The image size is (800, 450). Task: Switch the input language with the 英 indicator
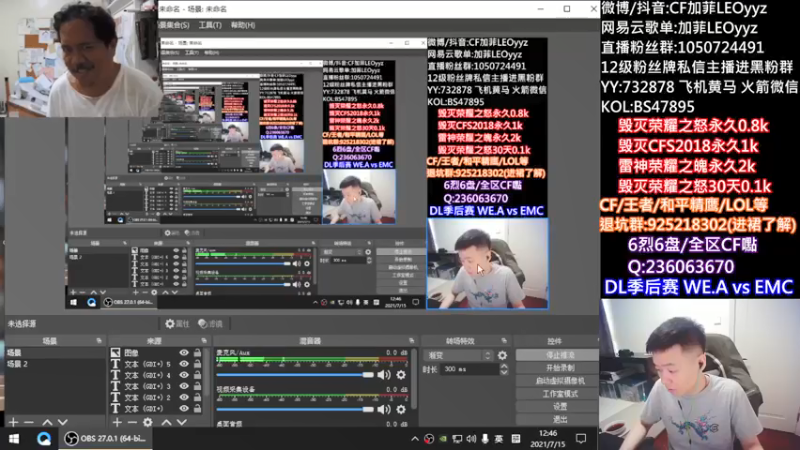click(498, 439)
